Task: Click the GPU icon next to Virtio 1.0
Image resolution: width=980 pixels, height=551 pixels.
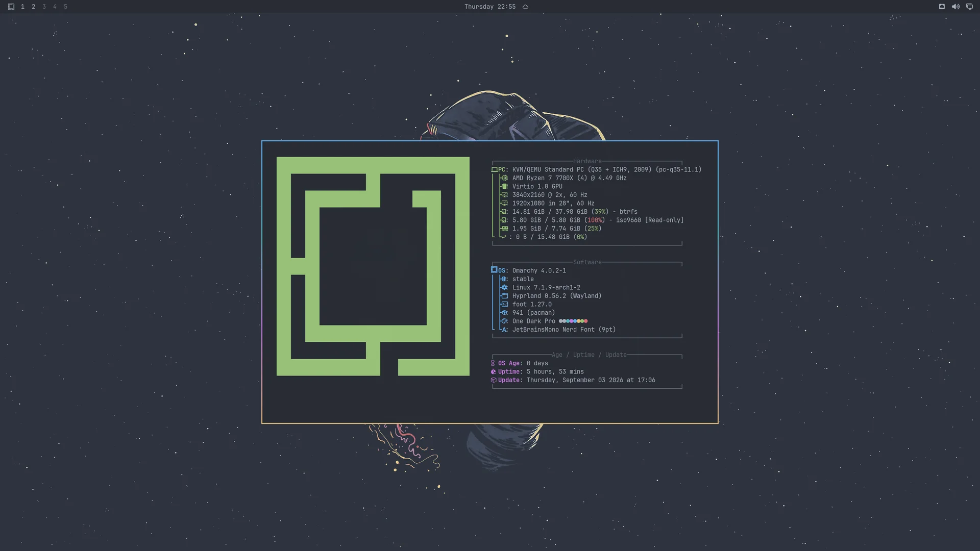Action: (x=504, y=186)
